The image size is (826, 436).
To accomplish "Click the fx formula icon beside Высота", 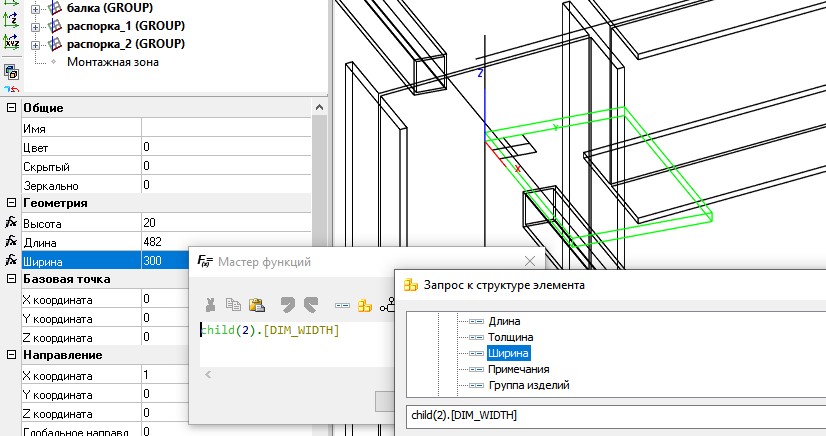I will (11, 222).
